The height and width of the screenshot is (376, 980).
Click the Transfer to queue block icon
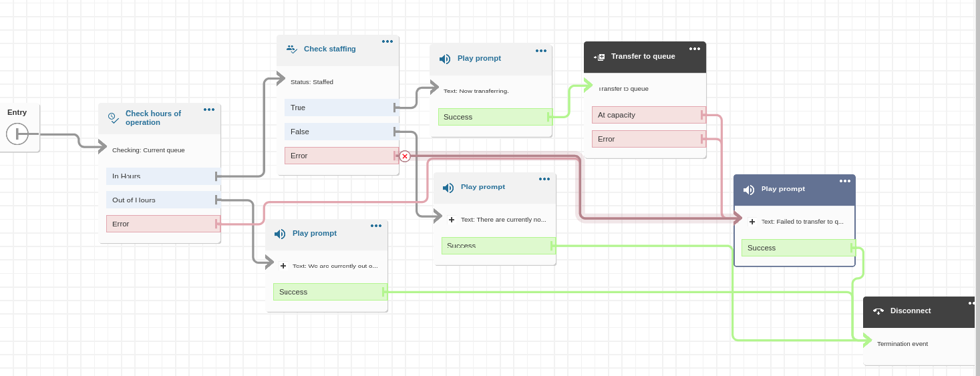(599, 57)
